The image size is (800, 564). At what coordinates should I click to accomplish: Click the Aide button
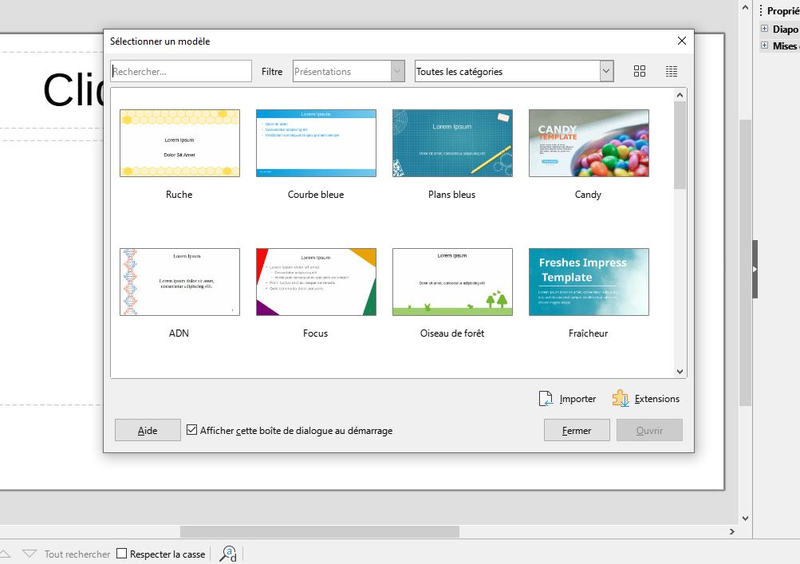pos(147,430)
